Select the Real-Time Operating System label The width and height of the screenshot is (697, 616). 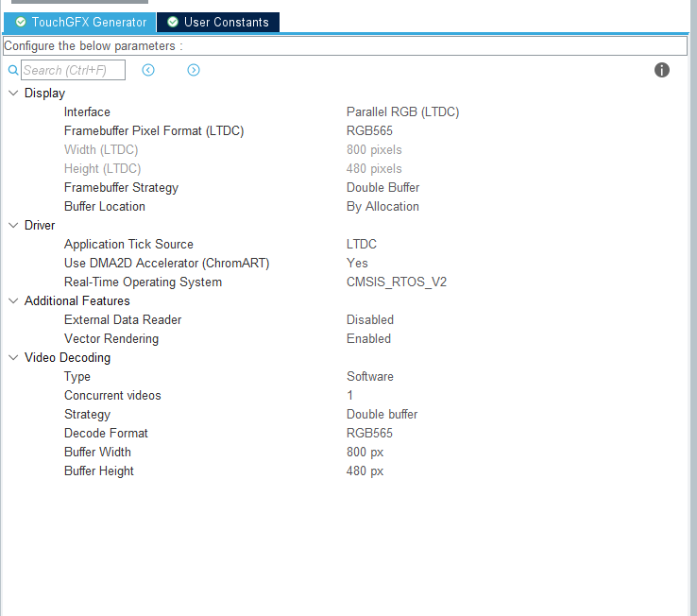[x=143, y=282]
